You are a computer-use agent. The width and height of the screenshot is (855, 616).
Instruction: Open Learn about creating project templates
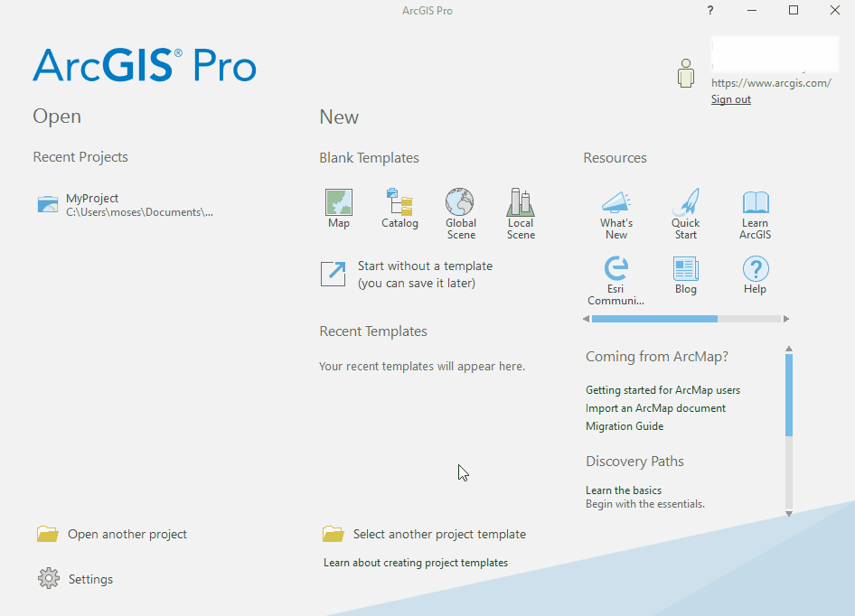(416, 563)
